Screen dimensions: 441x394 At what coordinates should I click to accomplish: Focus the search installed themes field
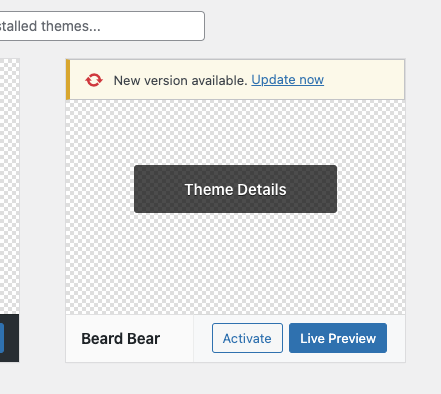coord(100,26)
